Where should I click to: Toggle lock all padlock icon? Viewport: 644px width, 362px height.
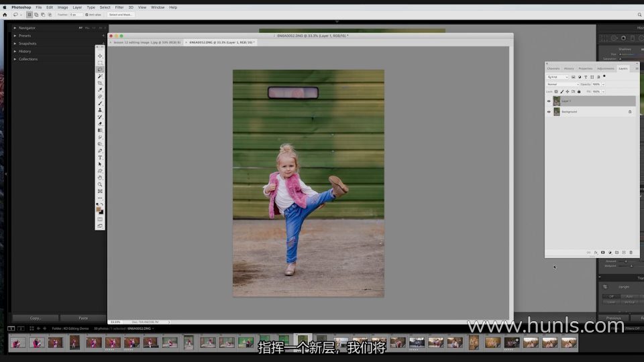[579, 92]
